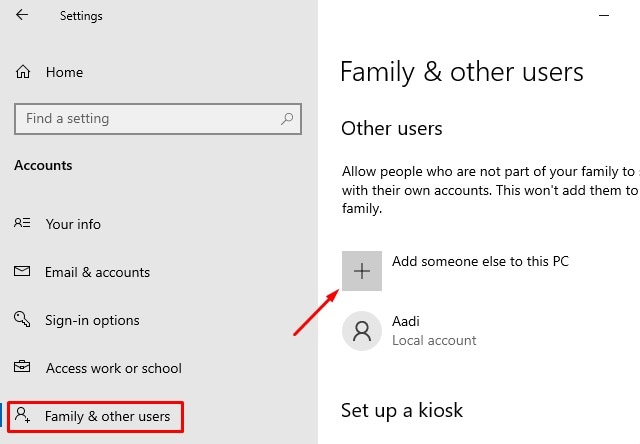Focus the 'Find a setting' search box
This screenshot has width=640, height=444.
tap(150, 119)
